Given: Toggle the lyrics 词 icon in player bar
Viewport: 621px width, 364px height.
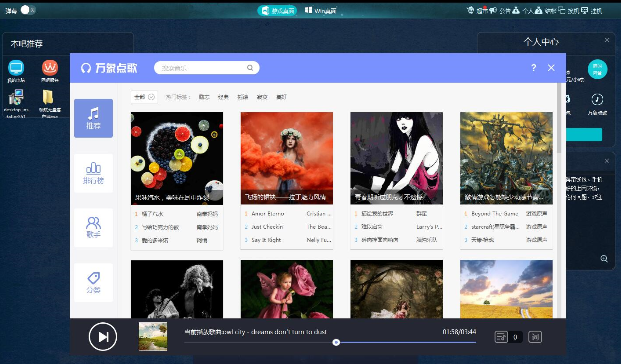Looking at the screenshot, I should click(x=535, y=337).
